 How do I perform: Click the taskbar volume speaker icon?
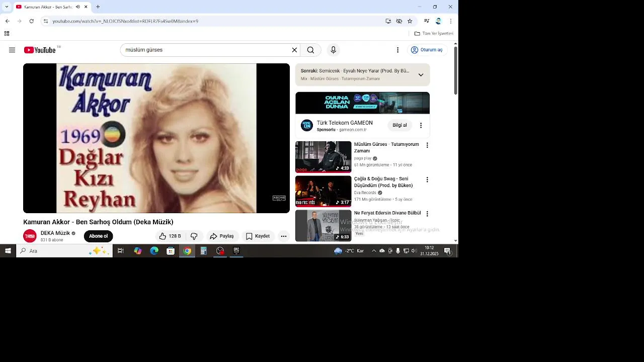click(414, 251)
